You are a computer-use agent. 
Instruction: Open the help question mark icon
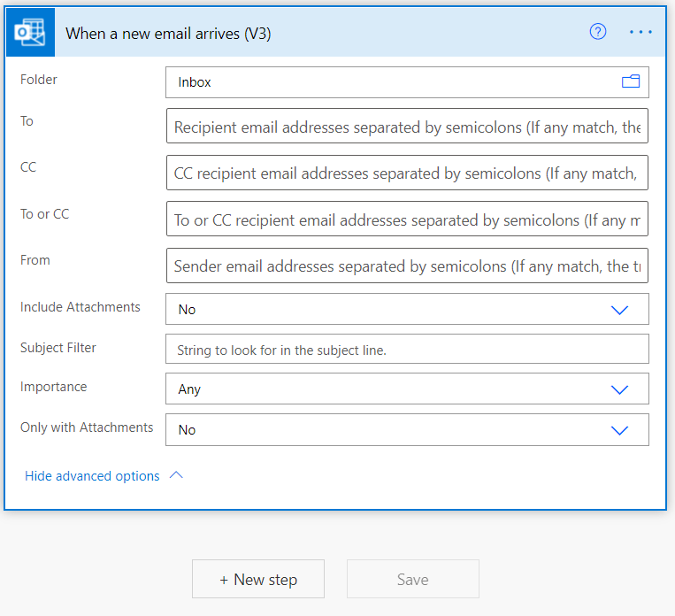click(x=598, y=32)
